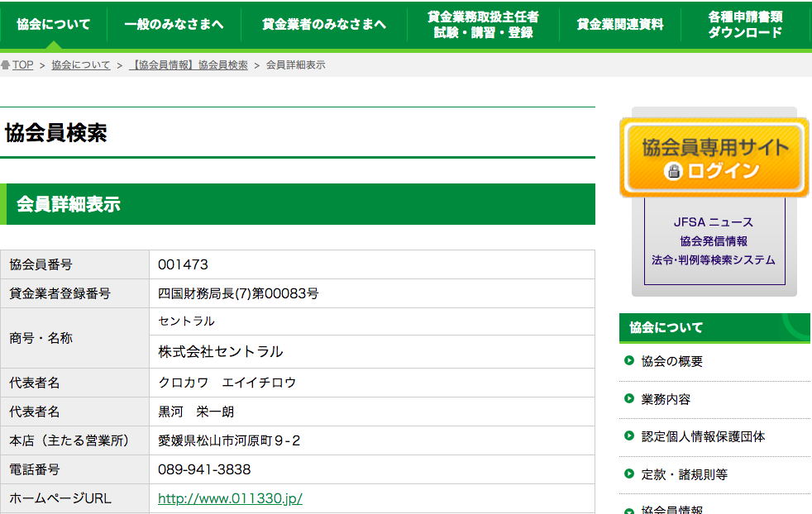The image size is (812, 514).
Task: Open the 協会について navigation tab
Action: point(54,25)
